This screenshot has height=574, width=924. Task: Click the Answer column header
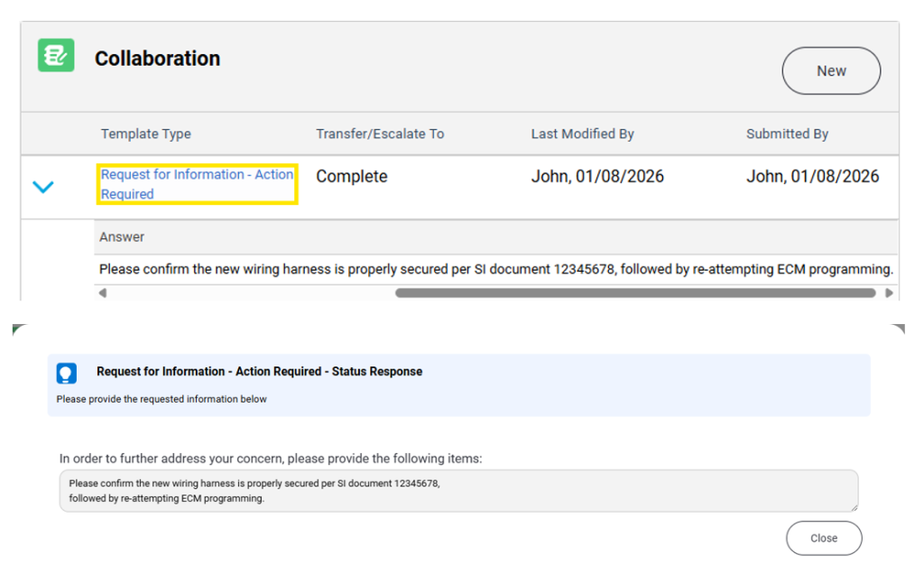coord(122,236)
